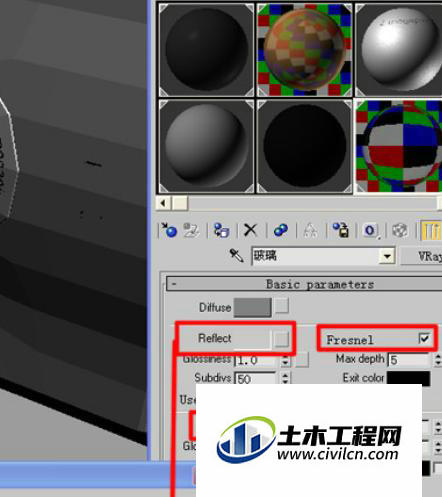The width and height of the screenshot is (442, 497).
Task: Pick material with eyedropper icon
Action: pos(236,256)
